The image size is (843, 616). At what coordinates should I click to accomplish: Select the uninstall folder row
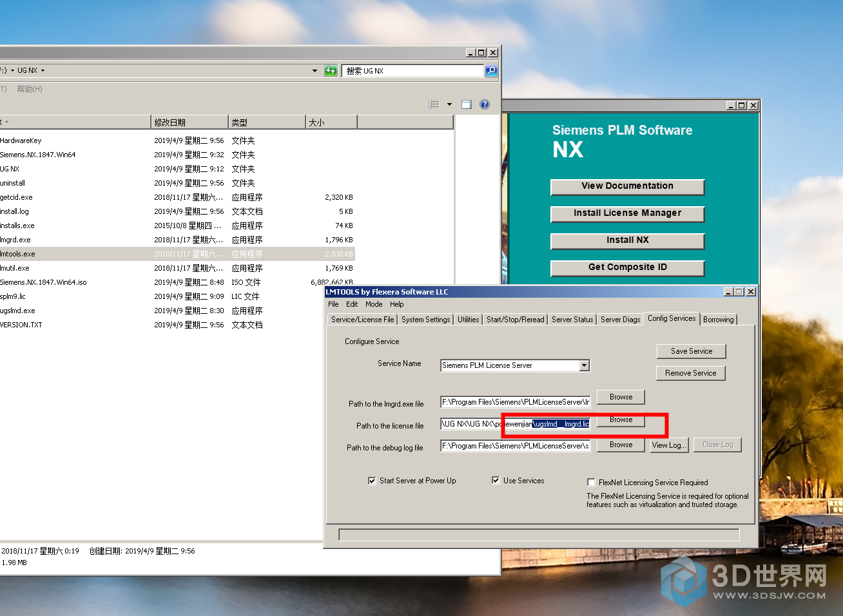[x=177, y=183]
